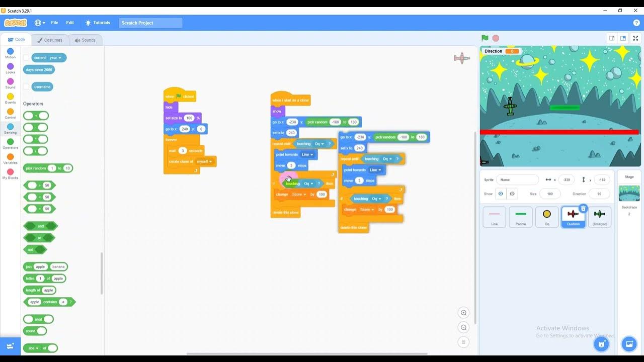This screenshot has width=644, height=362.
Task: Open the Tutorials menu item
Action: (98, 23)
